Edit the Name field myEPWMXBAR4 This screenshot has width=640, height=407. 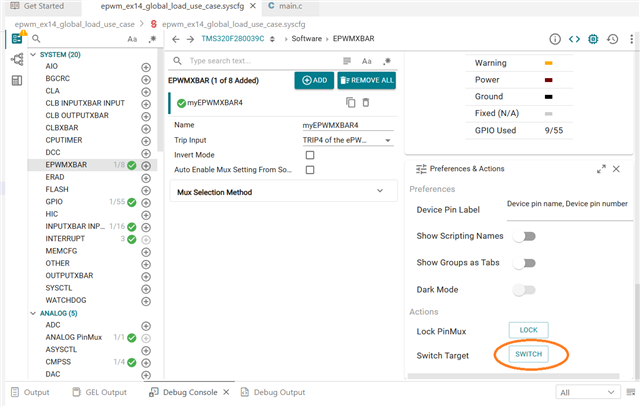click(348, 125)
